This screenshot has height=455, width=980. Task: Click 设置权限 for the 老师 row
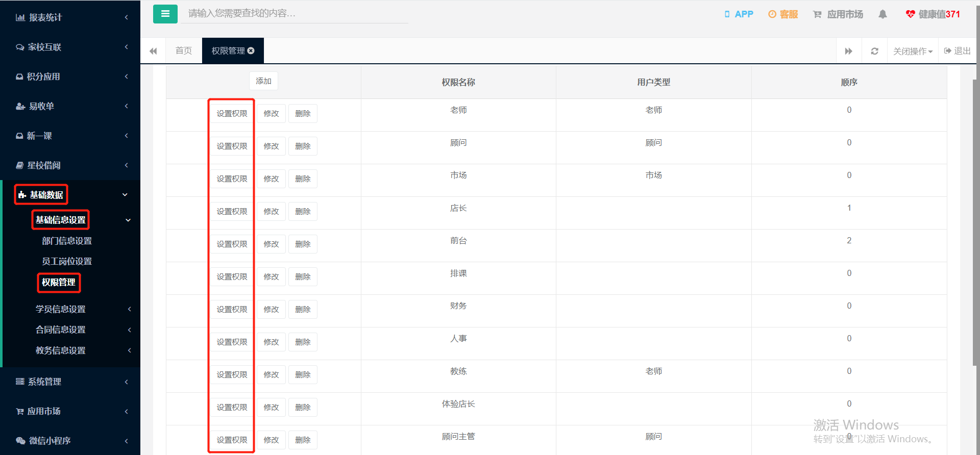(x=232, y=113)
